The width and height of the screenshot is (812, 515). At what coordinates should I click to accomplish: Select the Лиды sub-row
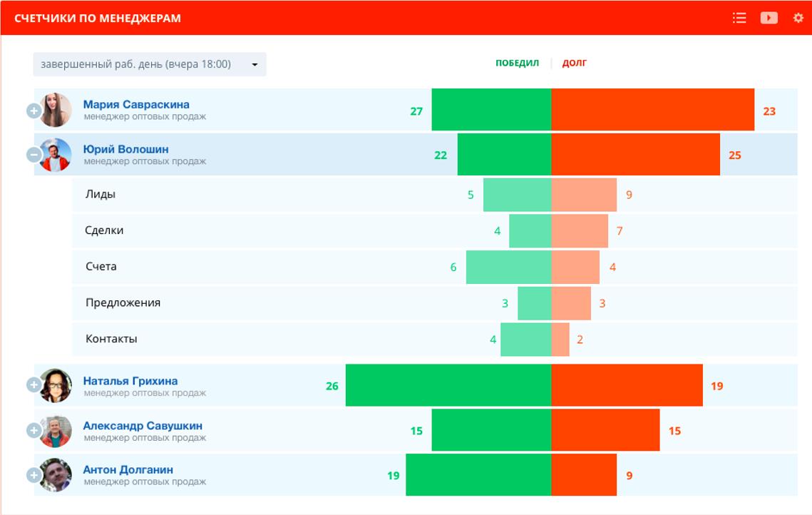(101, 194)
